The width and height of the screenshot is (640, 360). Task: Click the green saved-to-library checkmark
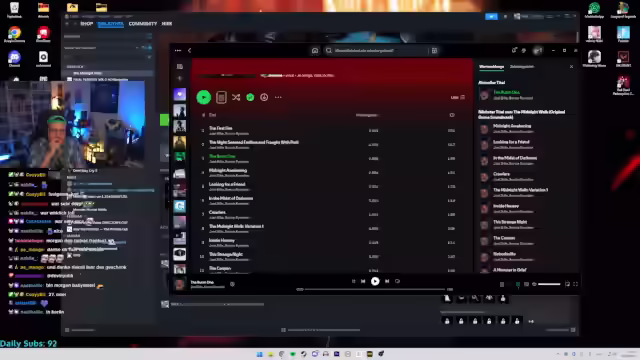tap(250, 97)
